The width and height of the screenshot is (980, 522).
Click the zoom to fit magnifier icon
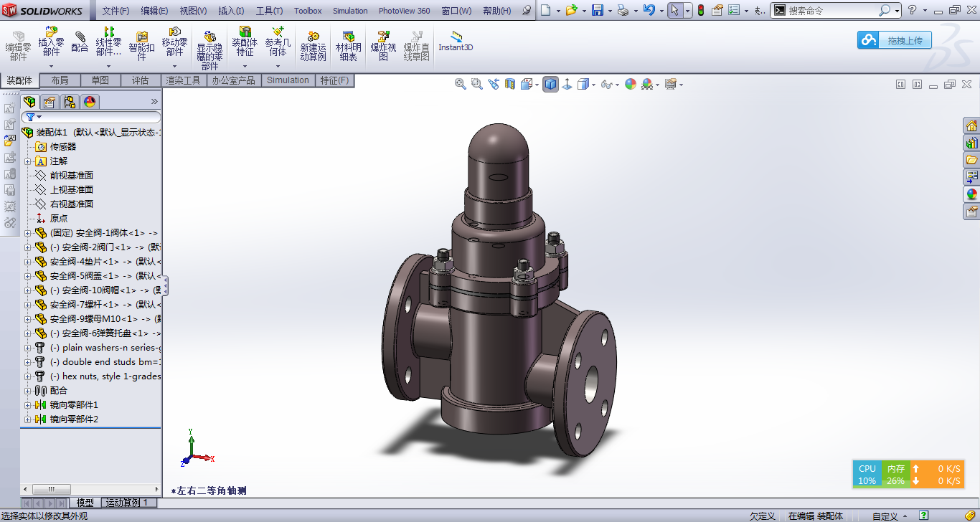pyautogui.click(x=461, y=84)
